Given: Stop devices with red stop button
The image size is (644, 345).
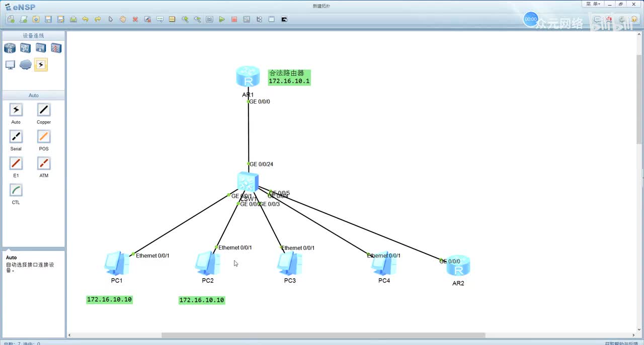Looking at the screenshot, I should (x=234, y=19).
